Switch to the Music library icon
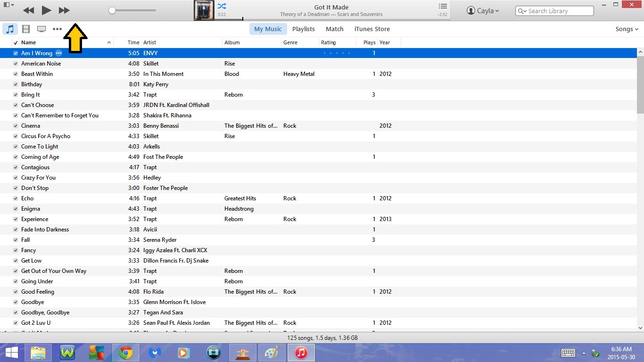 pos(10,29)
